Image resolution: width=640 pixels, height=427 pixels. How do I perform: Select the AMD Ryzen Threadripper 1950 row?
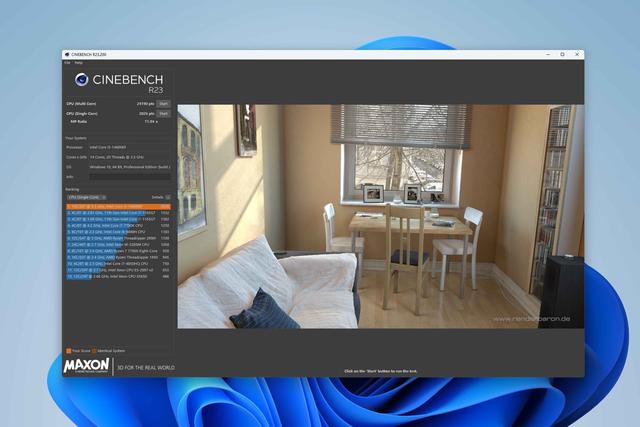pyautogui.click(x=118, y=257)
